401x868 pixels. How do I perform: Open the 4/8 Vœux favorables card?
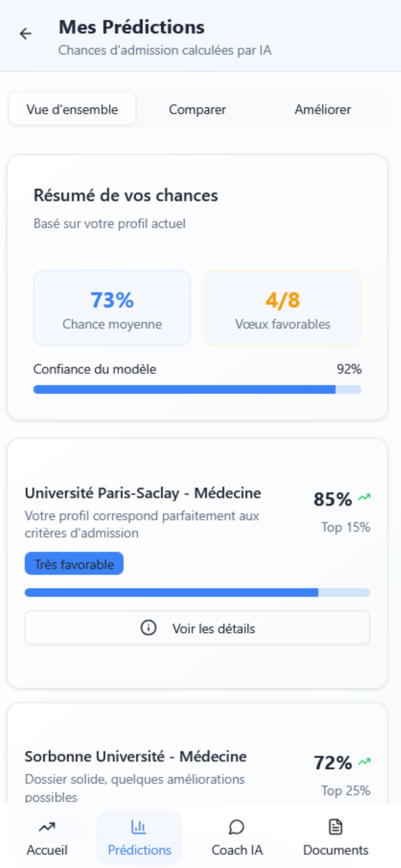tap(282, 307)
